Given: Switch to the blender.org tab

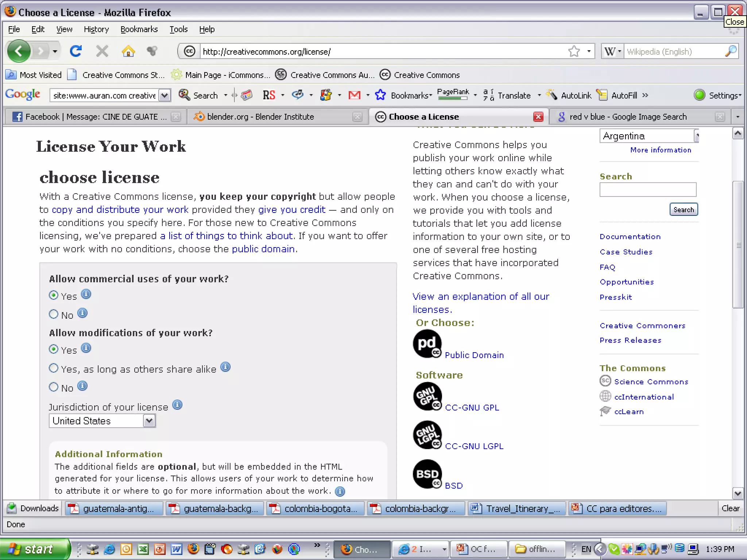Looking at the screenshot, I should [x=277, y=117].
